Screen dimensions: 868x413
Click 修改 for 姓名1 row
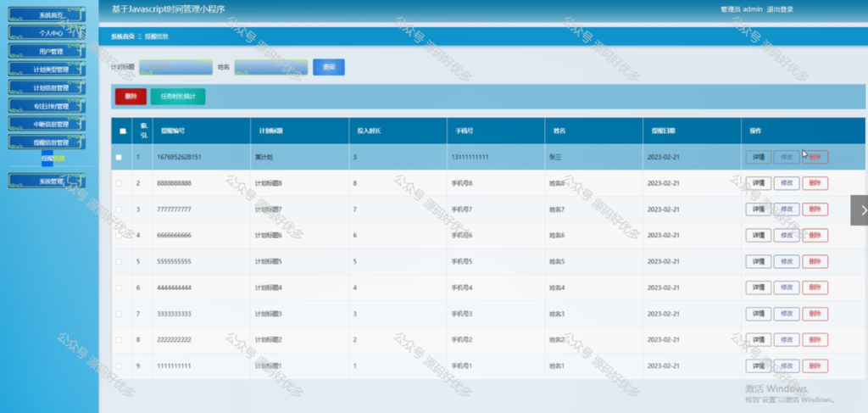click(787, 366)
